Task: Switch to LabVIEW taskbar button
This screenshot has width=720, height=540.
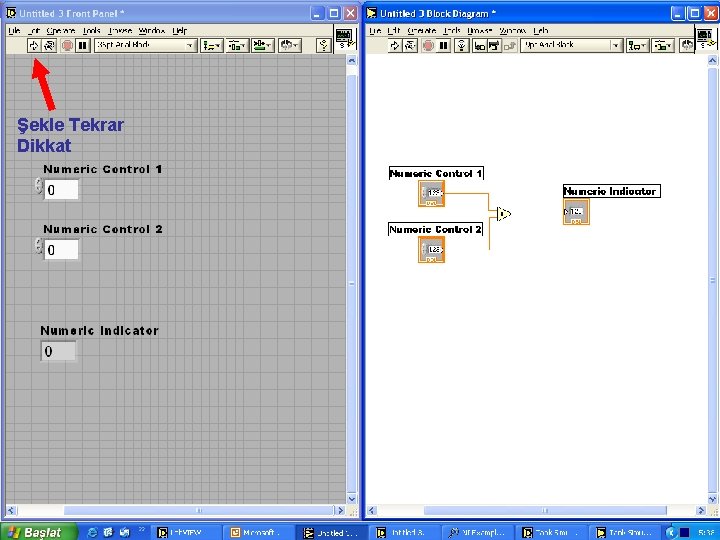Action: [186, 532]
